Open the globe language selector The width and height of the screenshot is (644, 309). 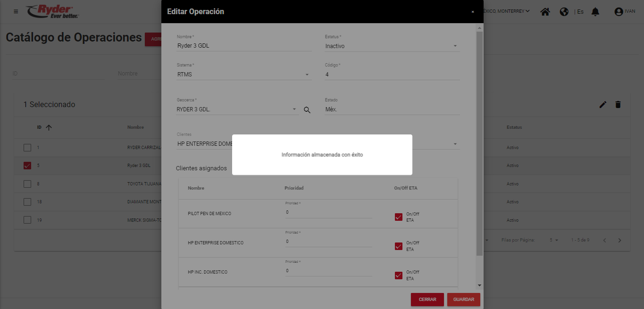564,12
